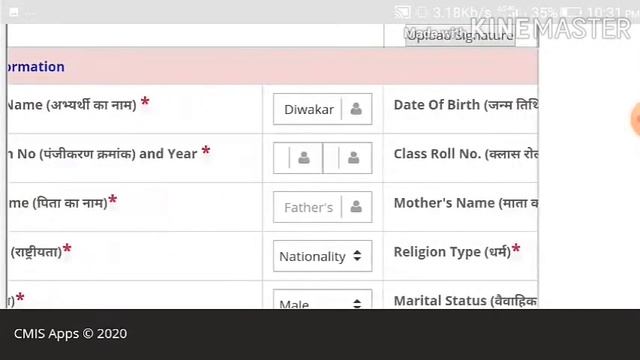Tap the orange floating button at right edge

[x=636, y=120]
